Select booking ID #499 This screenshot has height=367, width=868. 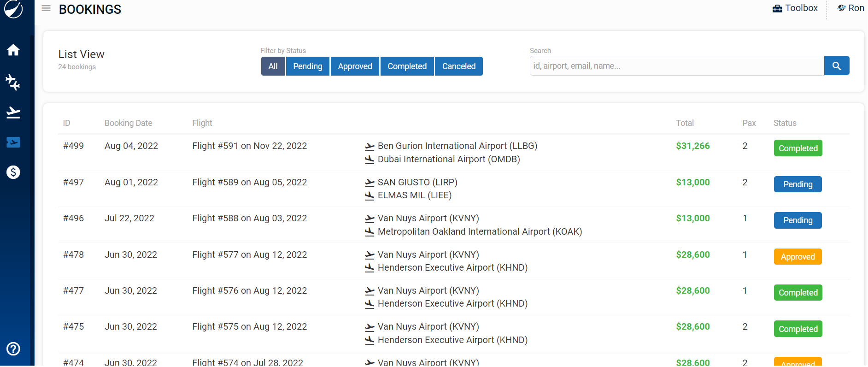point(74,146)
